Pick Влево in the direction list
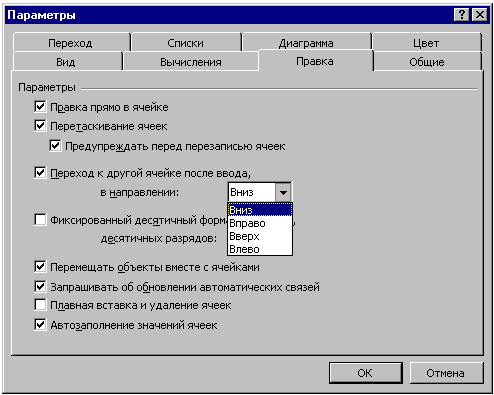 click(x=260, y=249)
